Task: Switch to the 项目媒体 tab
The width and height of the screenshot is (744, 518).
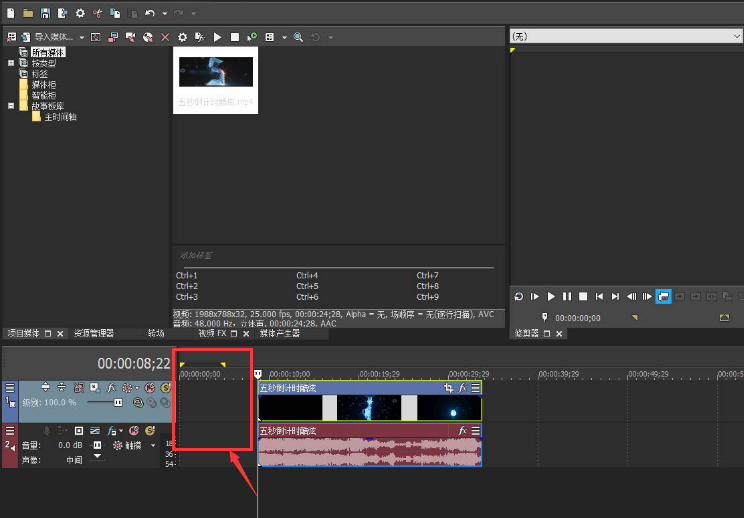Action: click(x=24, y=333)
